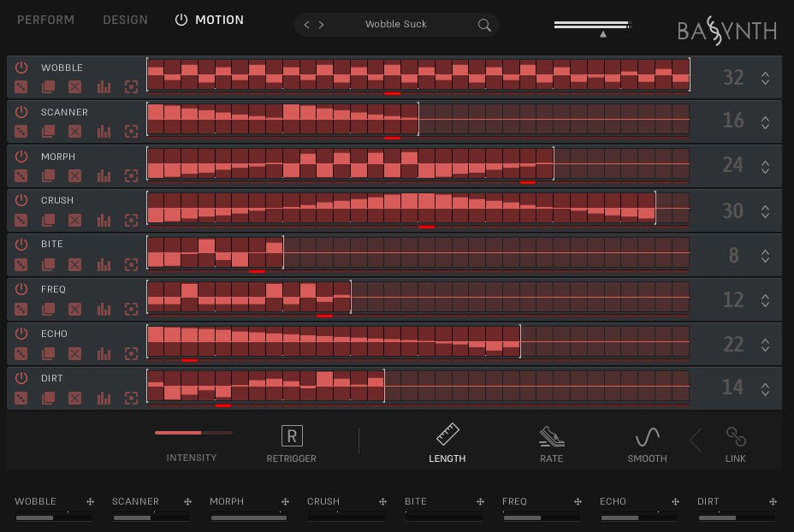Open the step graph icon on the CRUSH lane
Image resolution: width=794 pixels, height=532 pixels.
coord(104,220)
